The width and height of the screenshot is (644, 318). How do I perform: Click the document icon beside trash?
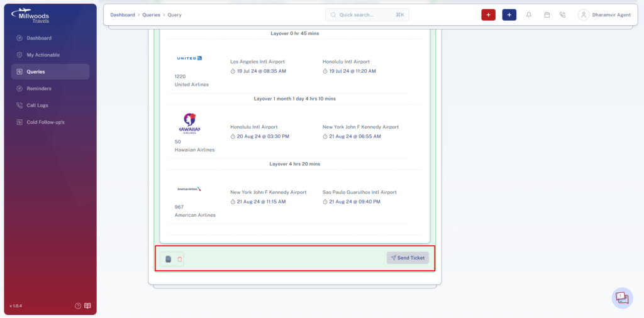click(x=169, y=259)
